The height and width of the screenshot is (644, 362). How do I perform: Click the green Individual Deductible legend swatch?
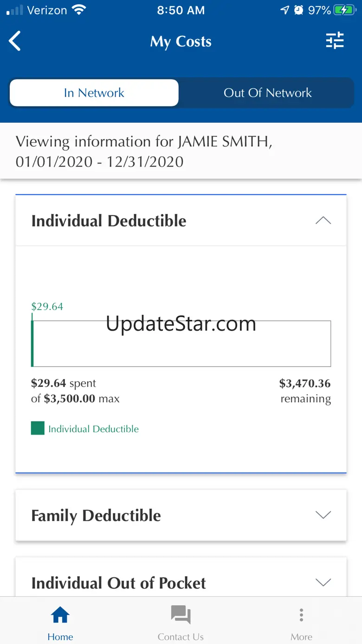pos(38,428)
